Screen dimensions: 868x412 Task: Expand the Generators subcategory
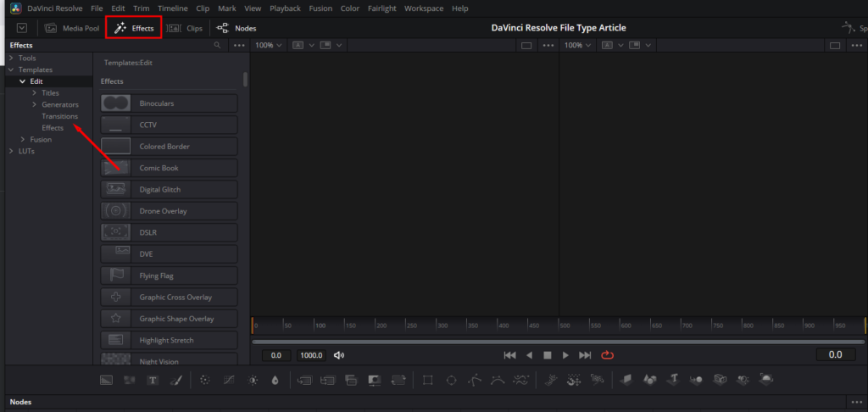click(34, 104)
